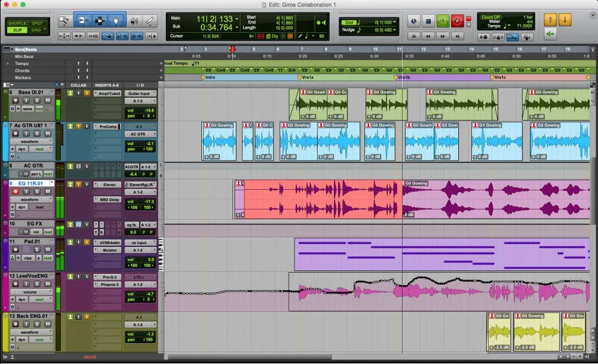This screenshot has width=598, height=364.
Task: Select the Scrubber speaker tool
Action: (134, 21)
